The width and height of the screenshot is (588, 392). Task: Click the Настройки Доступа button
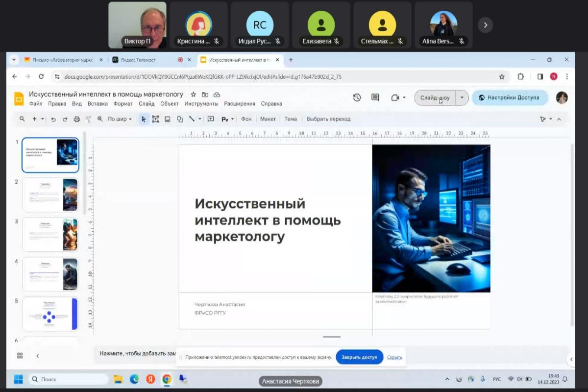509,98
